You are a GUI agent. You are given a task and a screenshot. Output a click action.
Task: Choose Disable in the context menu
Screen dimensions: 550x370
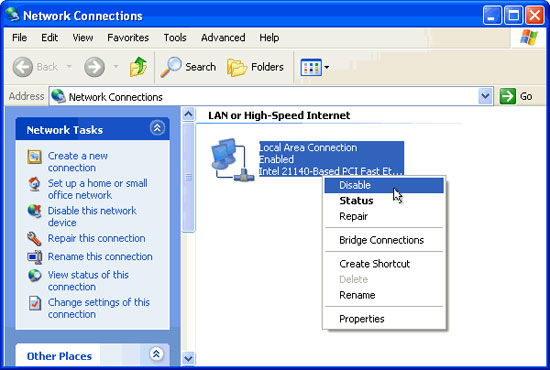point(384,185)
